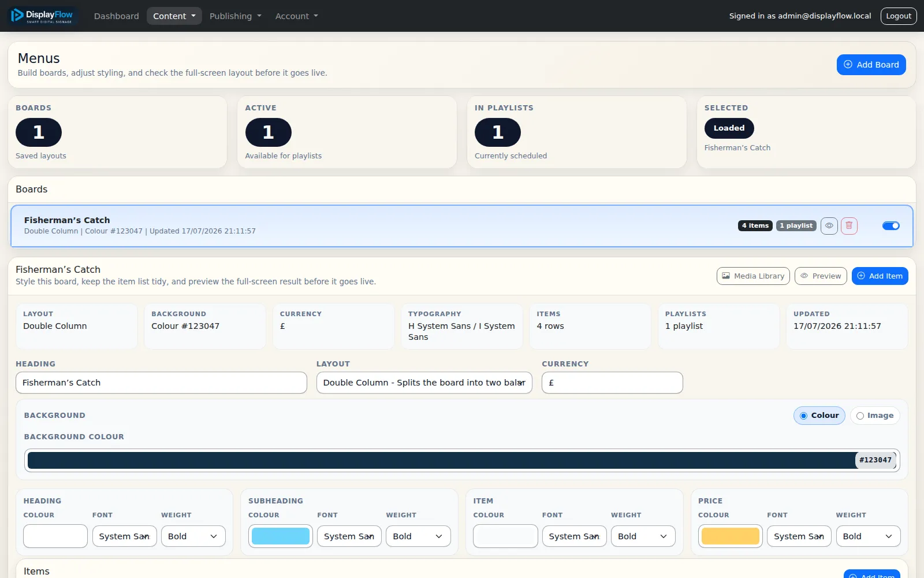The width and height of the screenshot is (924, 578).
Task: Click the Double Column layout summary value
Action: click(55, 326)
